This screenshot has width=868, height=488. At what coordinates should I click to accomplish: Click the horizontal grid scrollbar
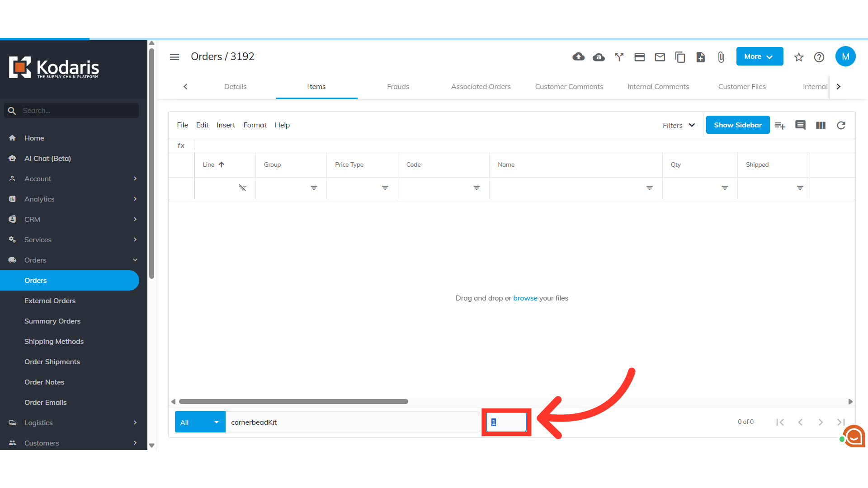pos(293,401)
